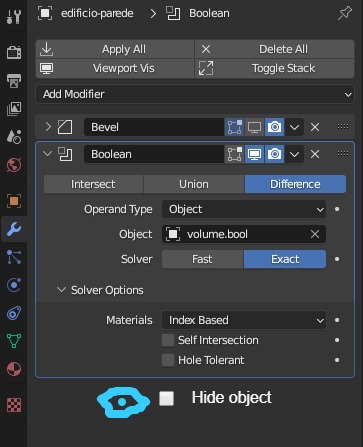Click the edificio-parede breadcrumb text
The image size is (363, 447).
point(97,13)
